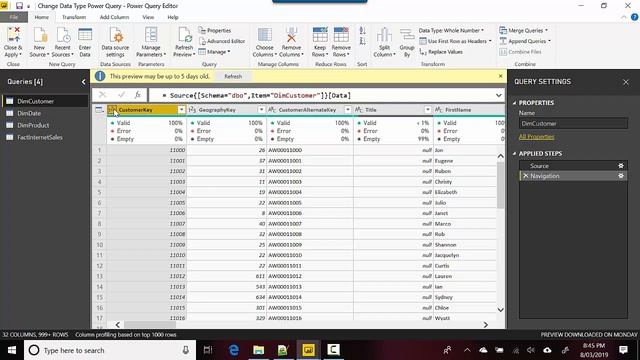
Task: Open the Source step settings gear
Action: click(x=621, y=166)
